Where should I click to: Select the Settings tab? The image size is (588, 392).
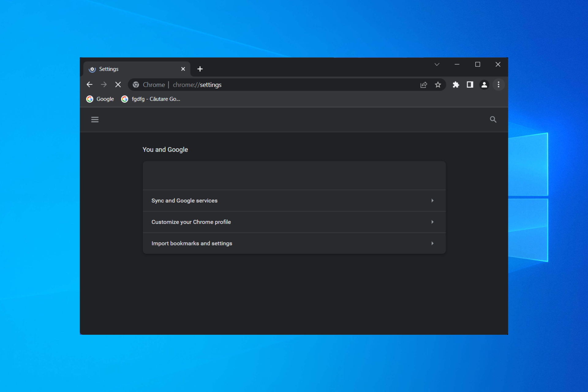pos(137,69)
